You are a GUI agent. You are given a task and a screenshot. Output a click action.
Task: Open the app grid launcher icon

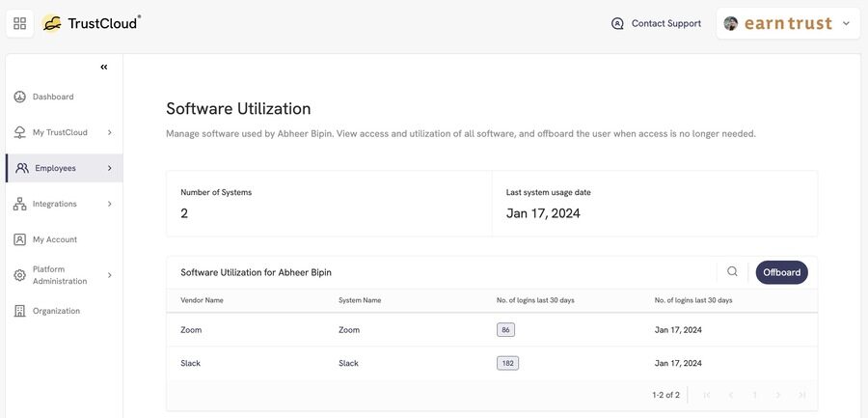pos(20,23)
